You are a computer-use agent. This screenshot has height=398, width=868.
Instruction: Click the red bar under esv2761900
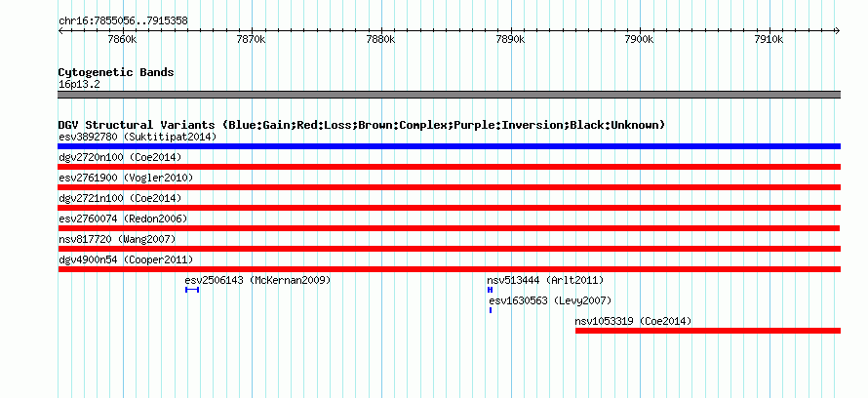coord(449,187)
